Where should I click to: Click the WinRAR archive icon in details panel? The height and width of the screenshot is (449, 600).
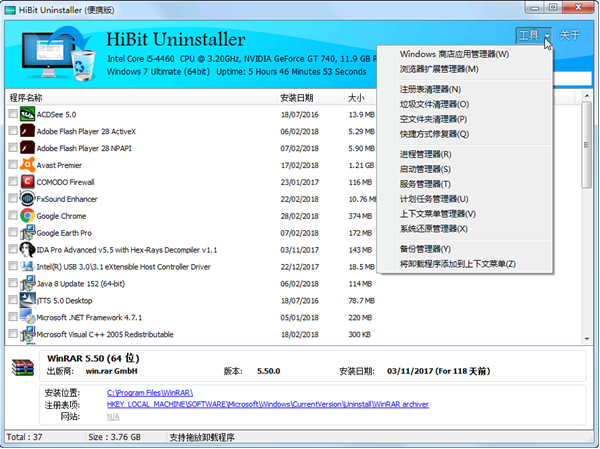tap(23, 367)
